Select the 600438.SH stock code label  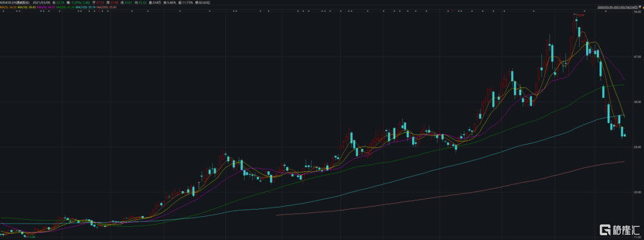coord(15,2)
